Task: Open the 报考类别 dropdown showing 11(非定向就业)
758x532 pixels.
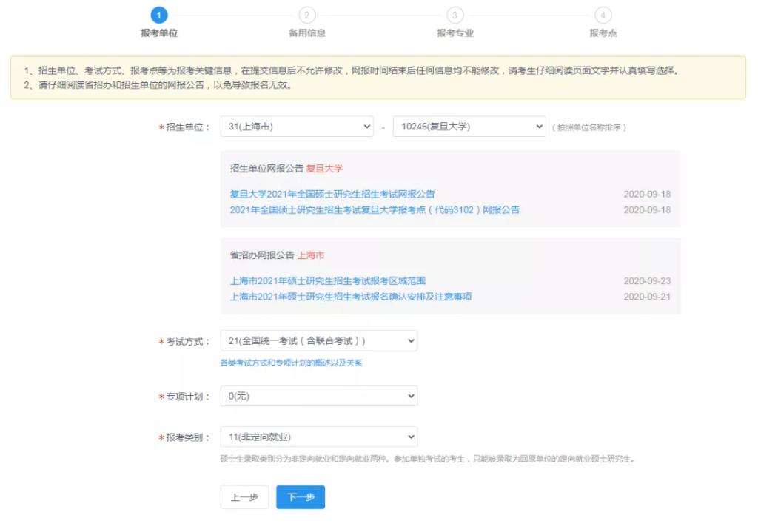Action: click(x=318, y=437)
